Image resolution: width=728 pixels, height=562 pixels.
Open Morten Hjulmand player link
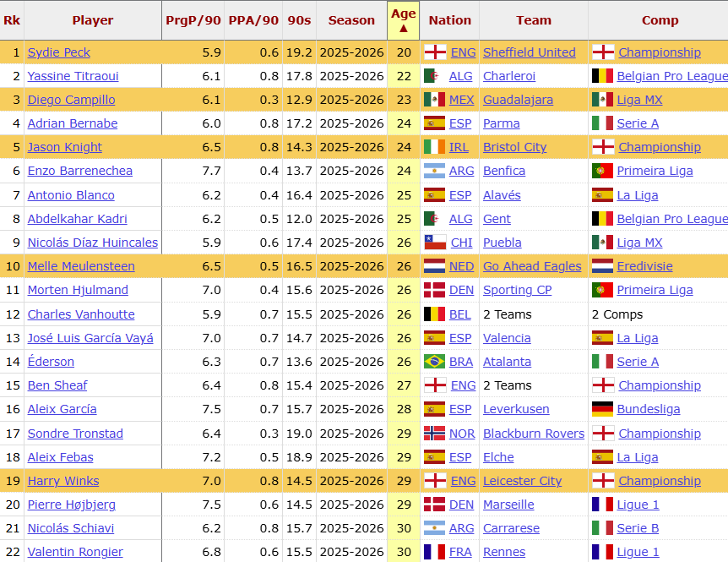[78, 290]
